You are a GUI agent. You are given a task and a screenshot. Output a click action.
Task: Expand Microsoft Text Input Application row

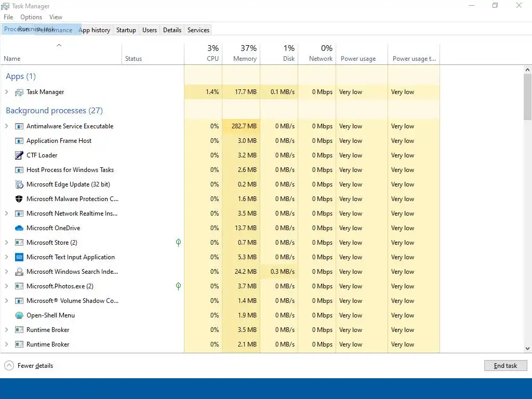(6, 257)
